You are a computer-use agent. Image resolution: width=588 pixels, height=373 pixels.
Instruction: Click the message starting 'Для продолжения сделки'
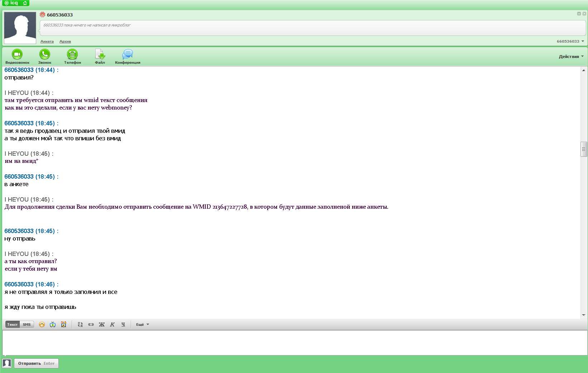pyautogui.click(x=196, y=207)
